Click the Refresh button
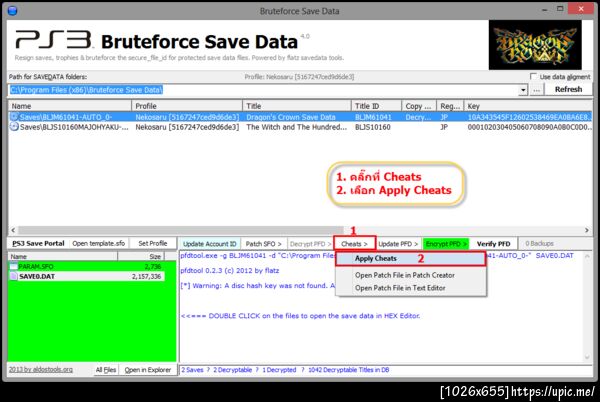Screen dimensions: 600x402 click(568, 90)
